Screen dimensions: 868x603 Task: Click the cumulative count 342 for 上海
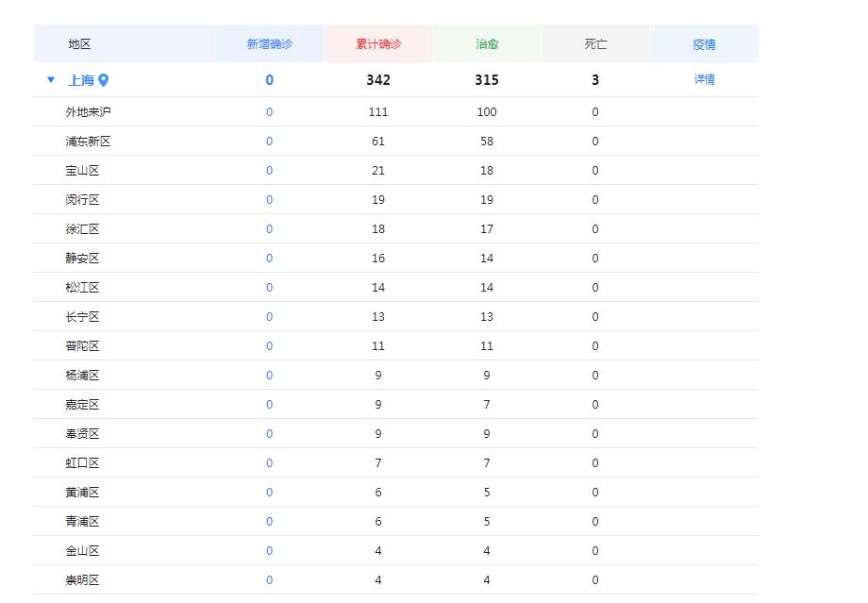pyautogui.click(x=378, y=80)
